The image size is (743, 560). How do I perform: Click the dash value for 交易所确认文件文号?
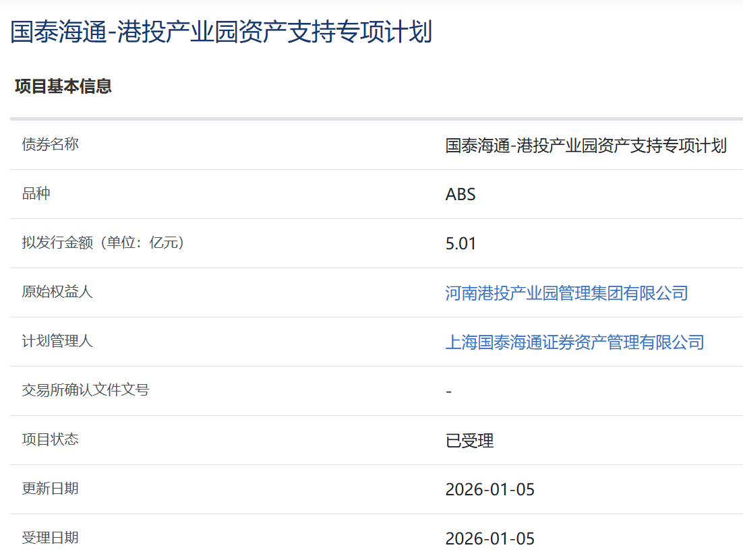449,392
